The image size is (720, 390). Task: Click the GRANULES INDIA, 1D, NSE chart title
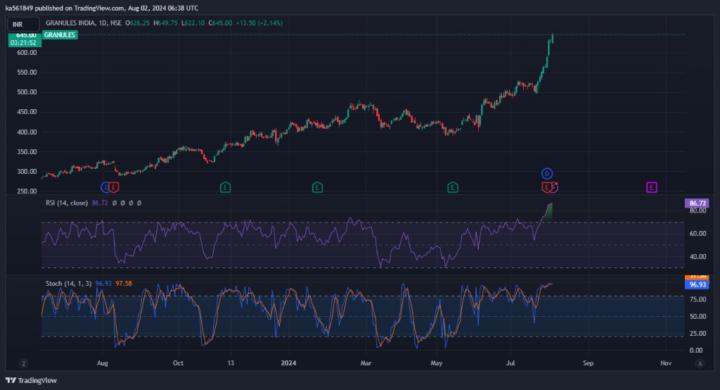click(x=84, y=23)
